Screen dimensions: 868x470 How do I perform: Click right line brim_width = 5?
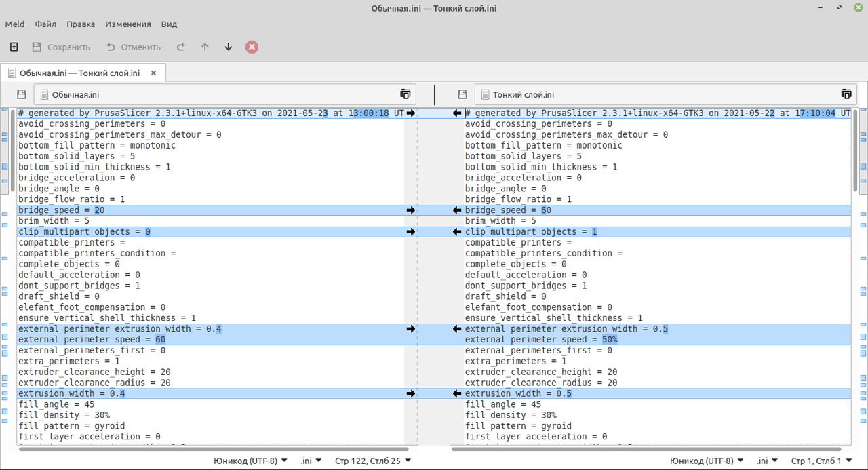pyautogui.click(x=500, y=221)
